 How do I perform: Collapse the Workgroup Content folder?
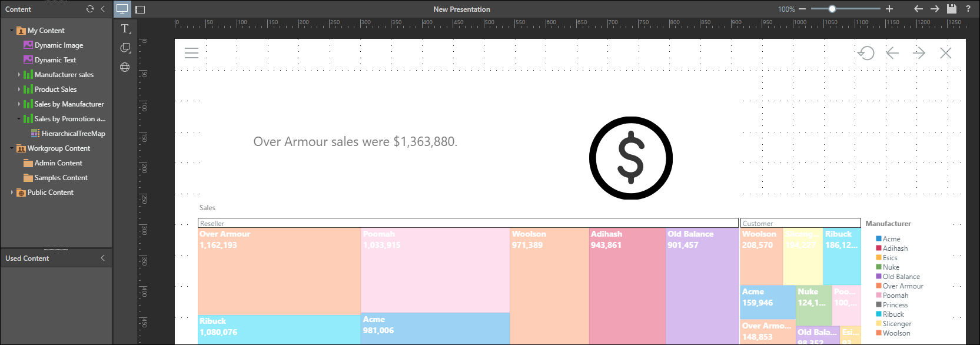(x=12, y=148)
